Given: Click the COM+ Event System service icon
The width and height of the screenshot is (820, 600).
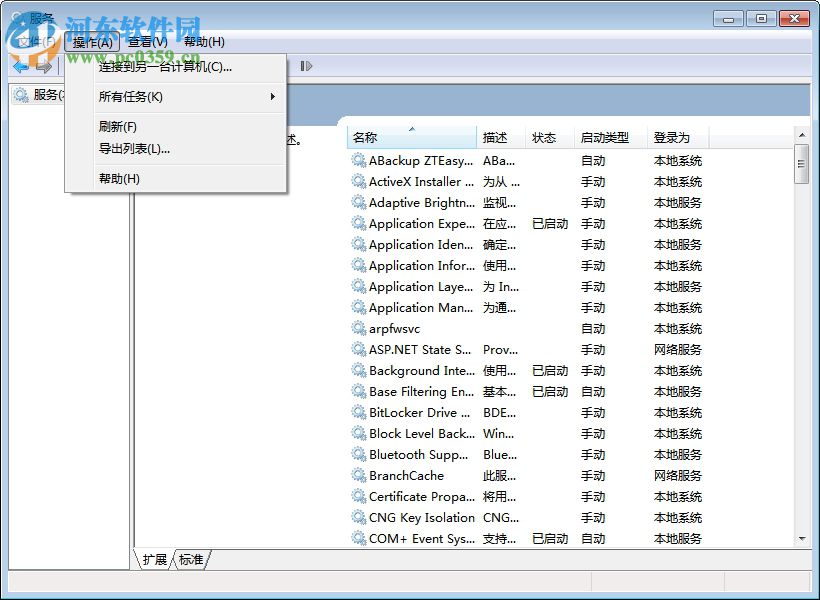Looking at the screenshot, I should tap(357, 538).
